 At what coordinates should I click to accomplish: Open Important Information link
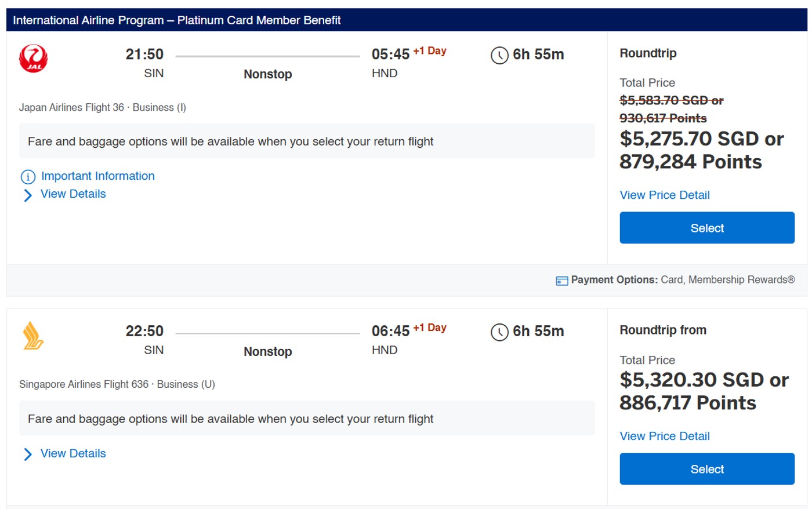tap(97, 176)
